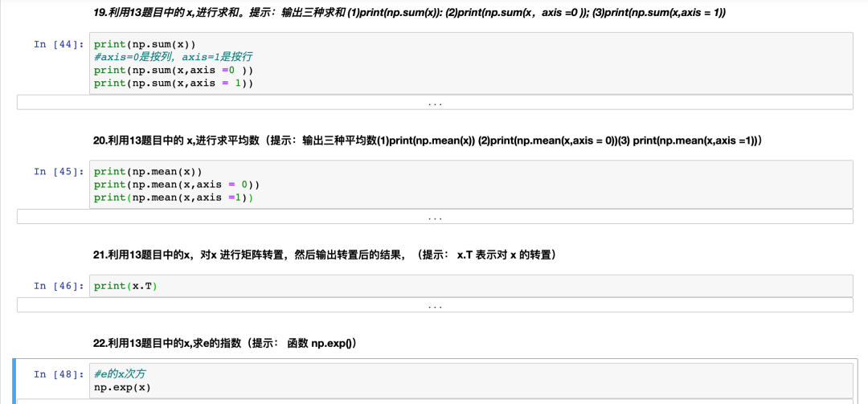Click inside code cell In [45]
Viewport: 868px width, 404px height.
pos(470,184)
